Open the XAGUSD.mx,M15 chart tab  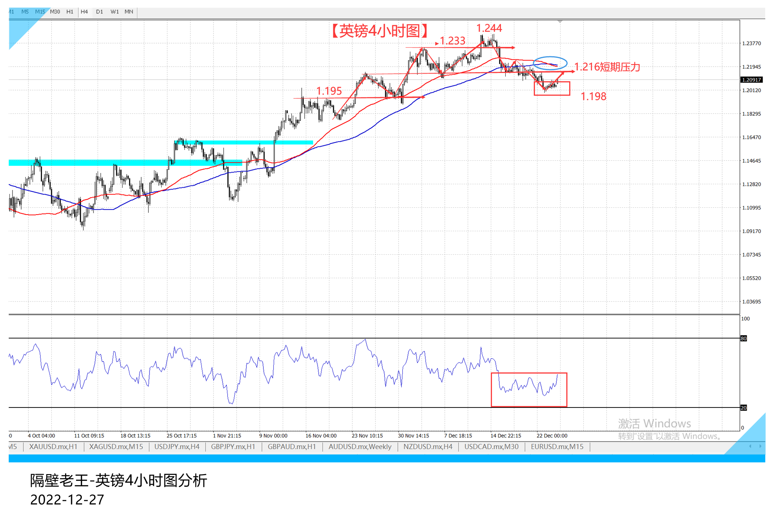tap(116, 446)
